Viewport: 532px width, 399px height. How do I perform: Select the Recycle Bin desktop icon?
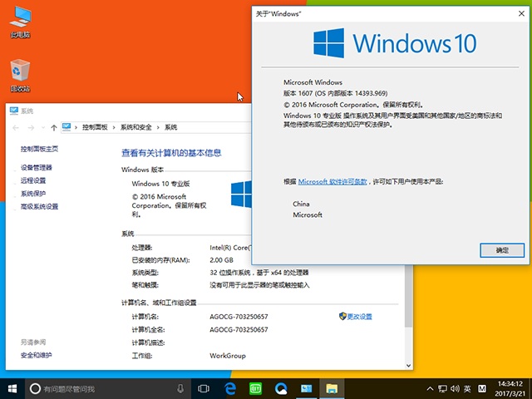(x=20, y=73)
